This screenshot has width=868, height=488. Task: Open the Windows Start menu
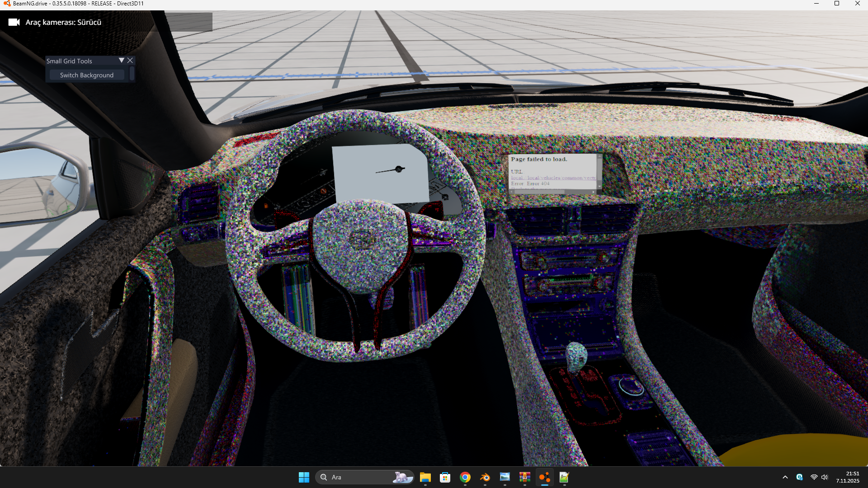[x=304, y=477]
